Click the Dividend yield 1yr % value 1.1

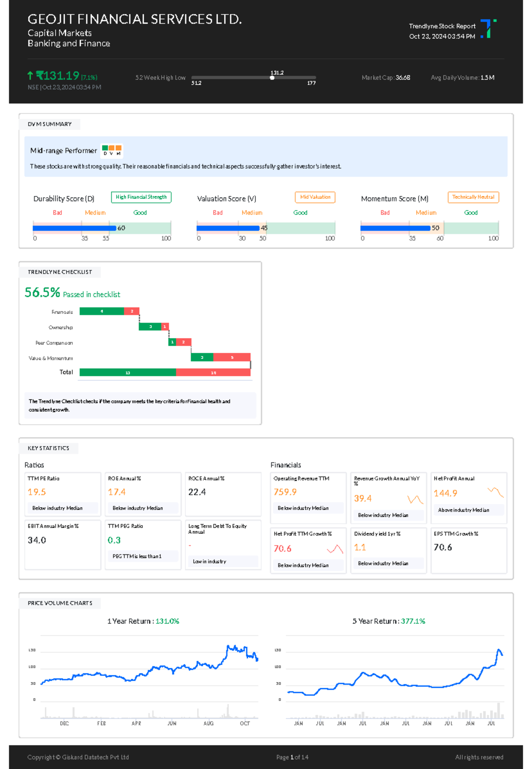tap(360, 548)
